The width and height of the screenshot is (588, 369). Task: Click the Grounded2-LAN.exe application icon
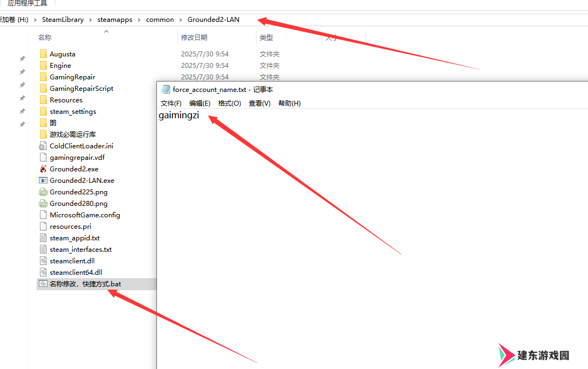(43, 180)
